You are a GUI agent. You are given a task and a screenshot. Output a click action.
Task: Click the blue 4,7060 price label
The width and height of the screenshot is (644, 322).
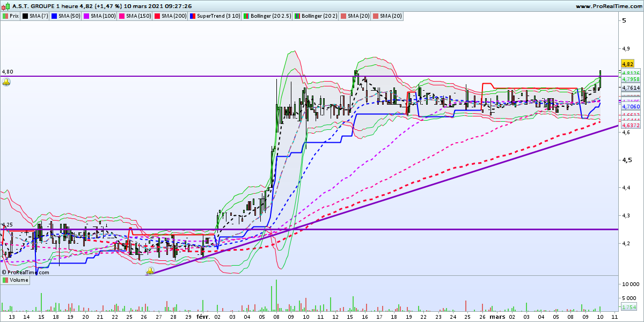click(630, 107)
